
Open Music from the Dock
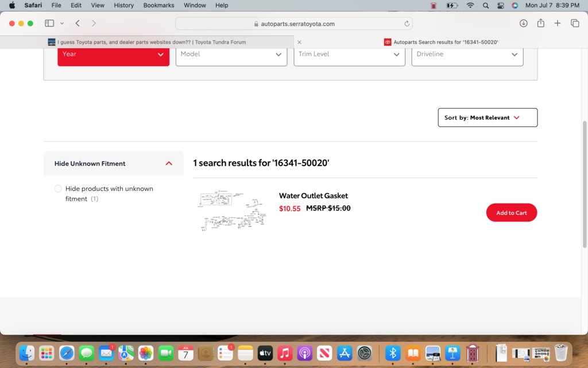point(285,353)
